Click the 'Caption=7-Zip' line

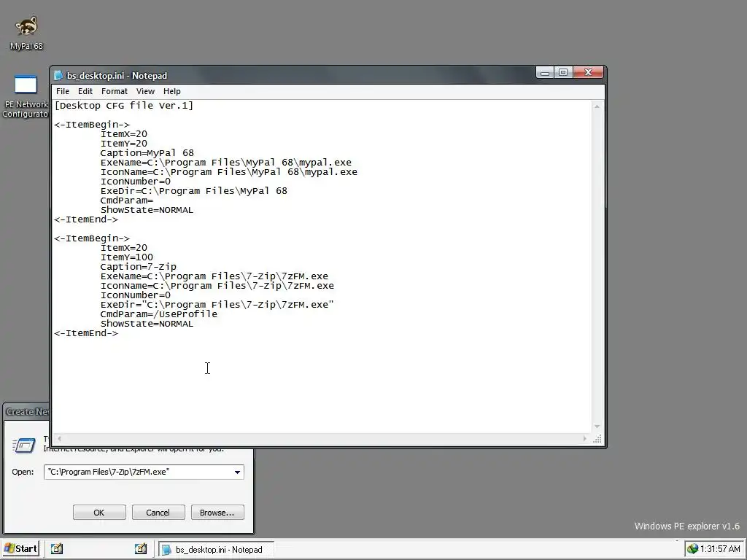pos(138,267)
